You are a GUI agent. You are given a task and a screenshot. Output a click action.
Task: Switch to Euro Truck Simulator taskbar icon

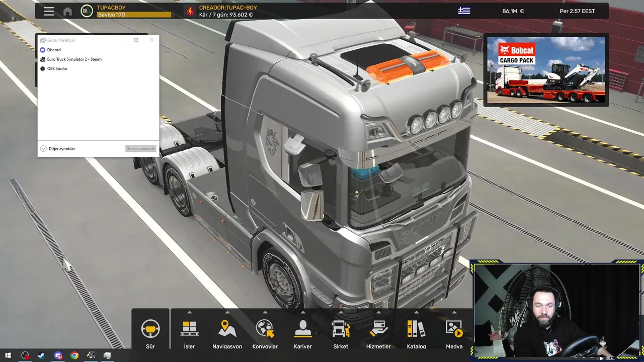91,355
